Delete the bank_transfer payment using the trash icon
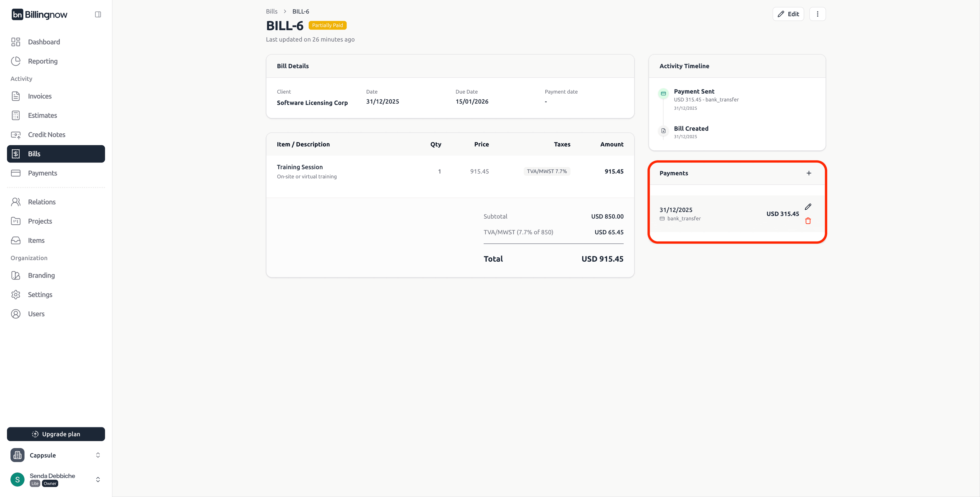Image resolution: width=980 pixels, height=497 pixels. point(808,221)
